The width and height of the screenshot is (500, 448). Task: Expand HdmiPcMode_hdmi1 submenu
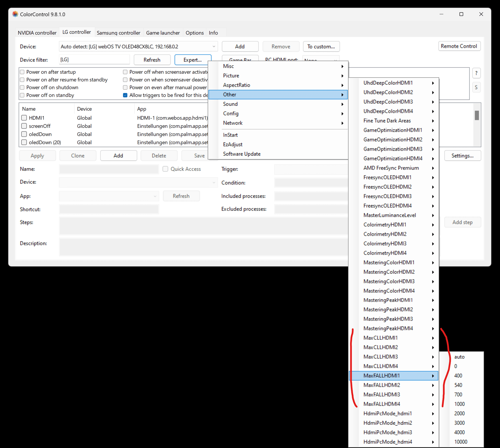point(394,414)
